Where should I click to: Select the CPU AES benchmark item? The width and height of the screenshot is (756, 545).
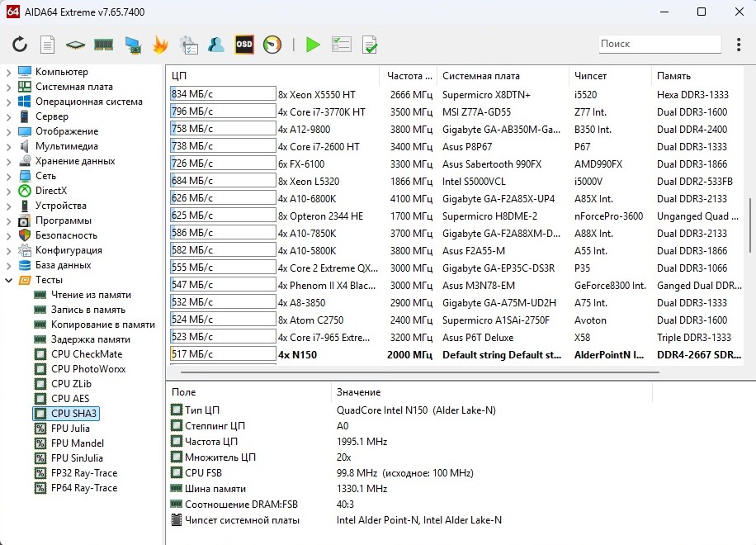pos(69,399)
